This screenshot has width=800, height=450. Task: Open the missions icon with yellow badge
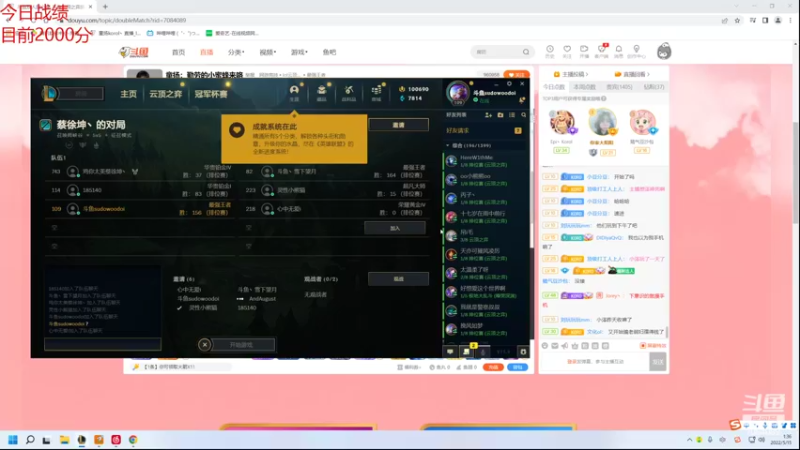pyautogui.click(x=466, y=352)
